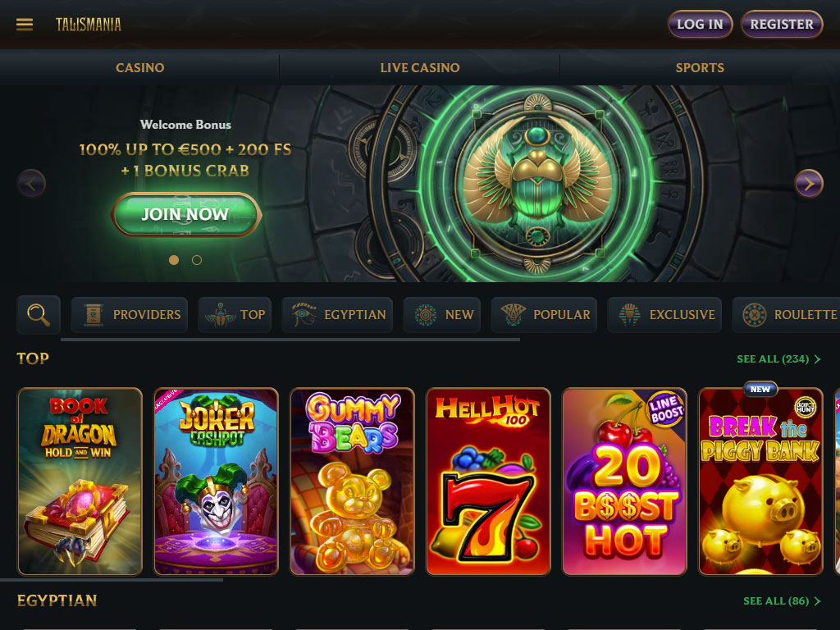The height and width of the screenshot is (630, 840).
Task: Click the category bar horizontal scrollbar
Action: click(290, 340)
